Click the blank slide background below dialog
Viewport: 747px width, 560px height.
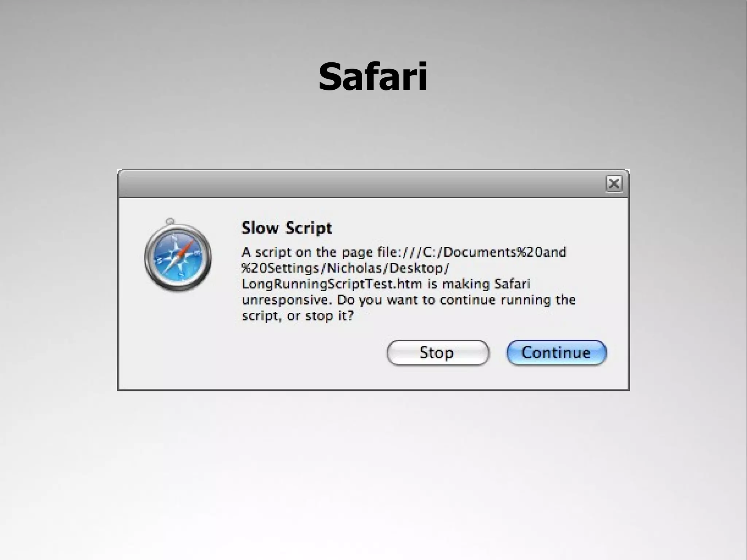tap(373, 474)
